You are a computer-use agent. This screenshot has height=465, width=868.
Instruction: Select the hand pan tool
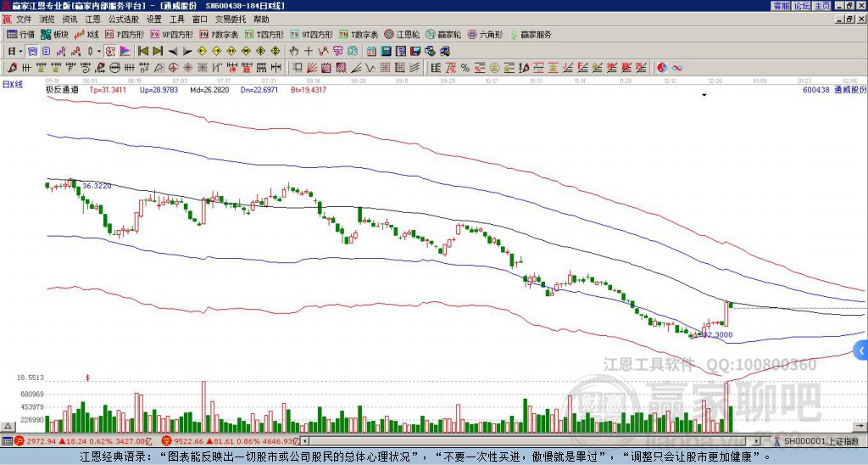coord(294,52)
